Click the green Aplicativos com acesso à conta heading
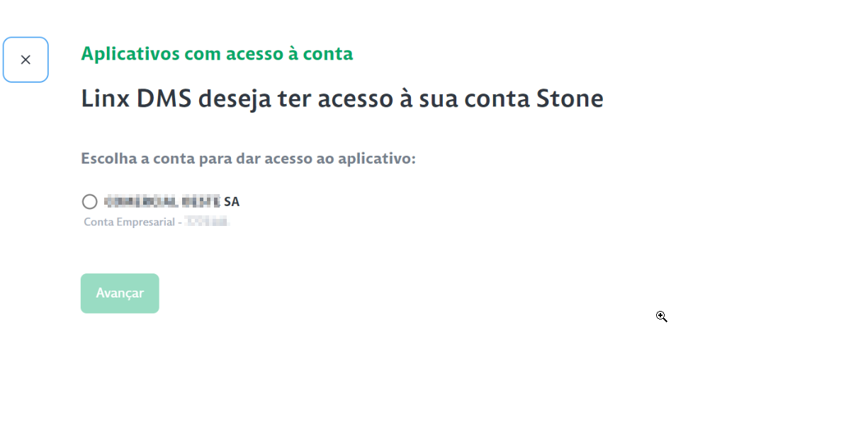 217,54
